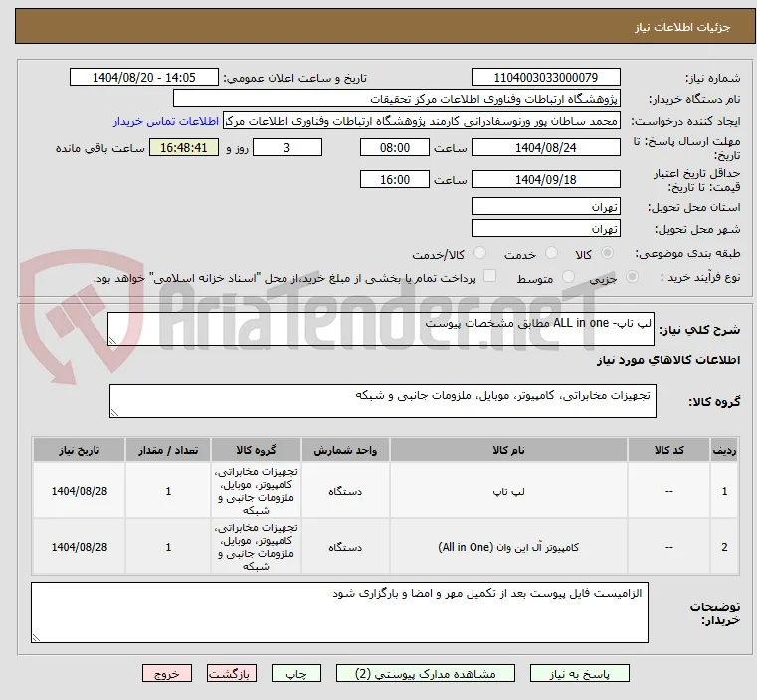
Task: Open مشاهده مدارک پیوستی (2) attachments
Action: [426, 673]
